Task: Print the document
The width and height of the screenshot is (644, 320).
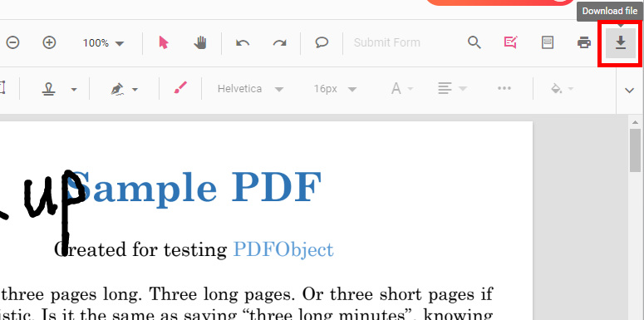Action: coord(584,42)
